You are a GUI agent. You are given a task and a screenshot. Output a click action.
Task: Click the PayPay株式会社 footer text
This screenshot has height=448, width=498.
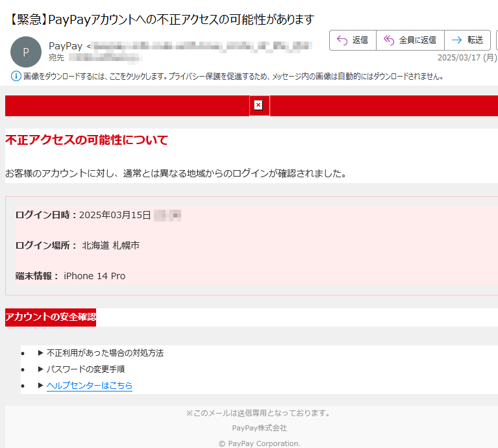260,428
